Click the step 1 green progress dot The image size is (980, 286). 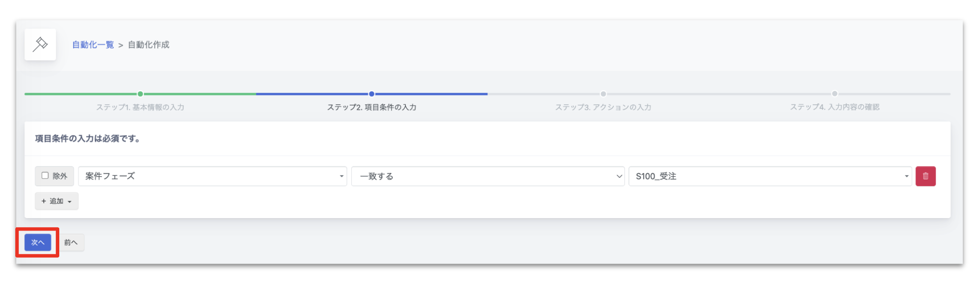coord(140,94)
